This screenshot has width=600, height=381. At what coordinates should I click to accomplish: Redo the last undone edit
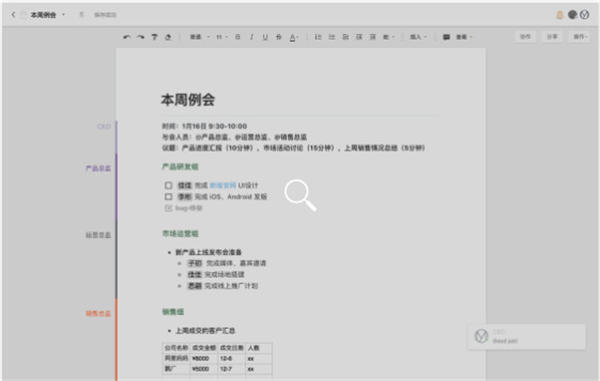(141, 37)
